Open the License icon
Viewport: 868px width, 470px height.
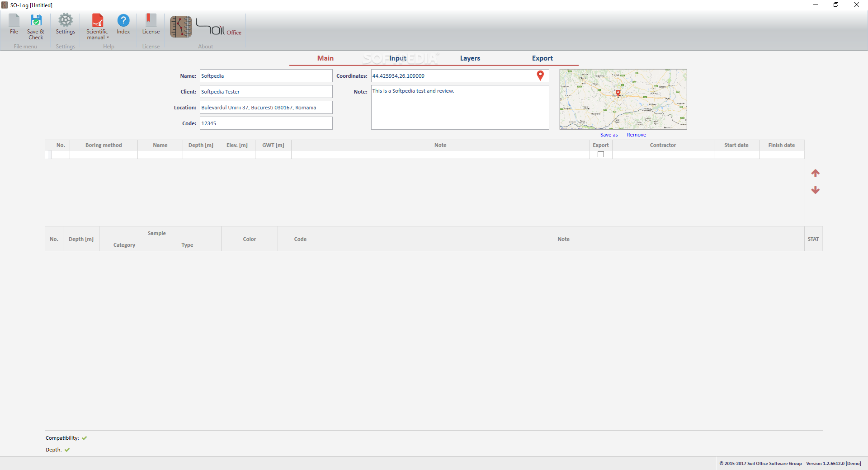point(151,24)
